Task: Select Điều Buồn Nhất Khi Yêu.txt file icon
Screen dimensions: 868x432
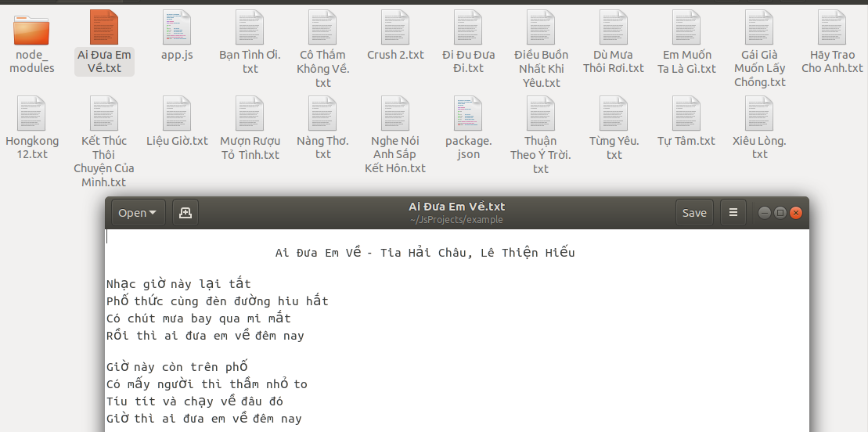Action: click(x=541, y=27)
